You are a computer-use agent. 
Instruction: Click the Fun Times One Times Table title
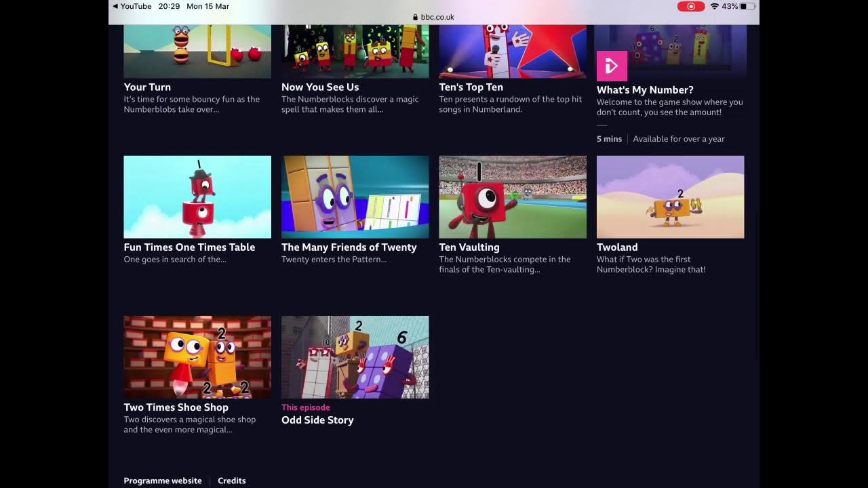189,247
